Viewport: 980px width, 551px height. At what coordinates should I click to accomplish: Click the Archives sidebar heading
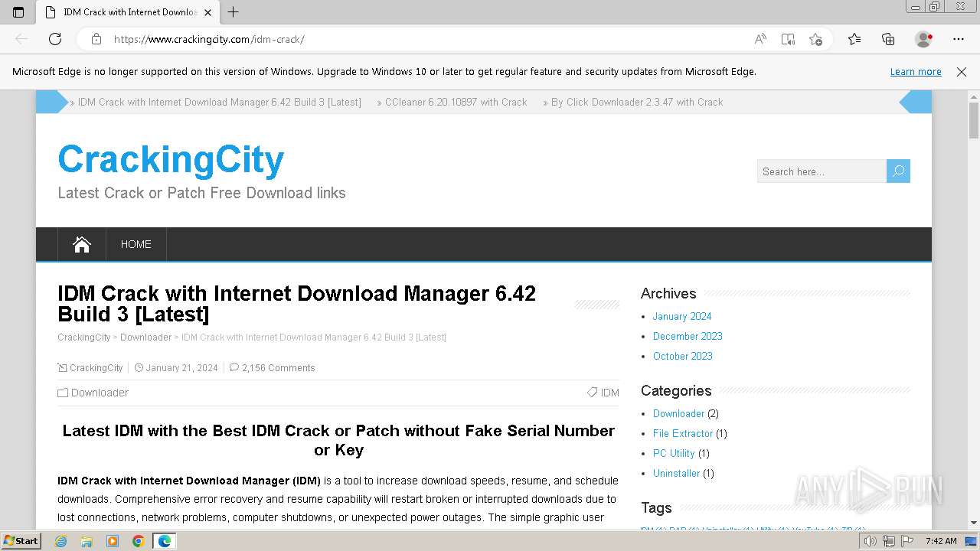[668, 293]
